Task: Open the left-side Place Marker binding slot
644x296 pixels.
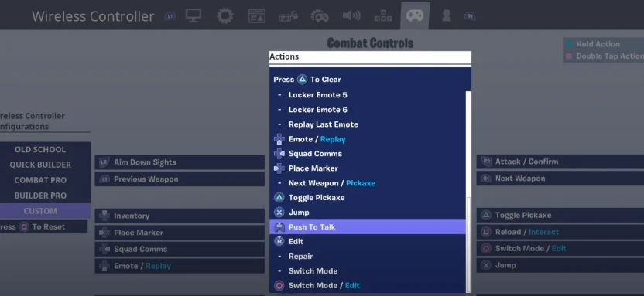Action: click(x=180, y=233)
